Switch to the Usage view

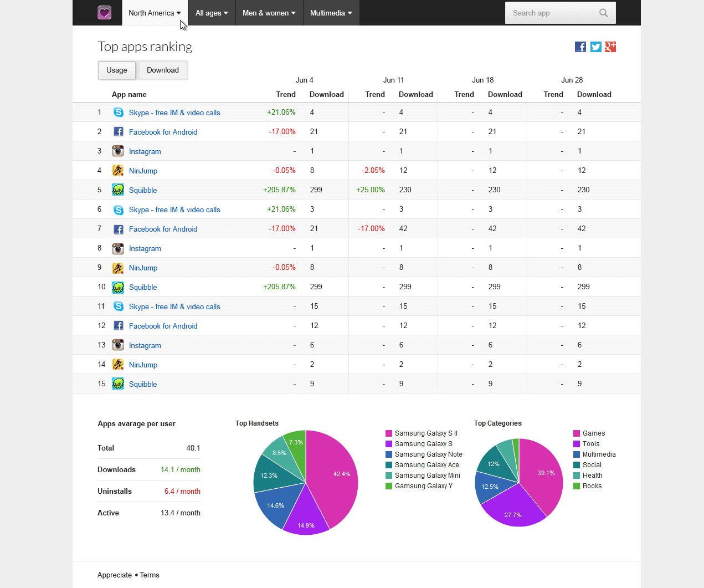point(117,70)
